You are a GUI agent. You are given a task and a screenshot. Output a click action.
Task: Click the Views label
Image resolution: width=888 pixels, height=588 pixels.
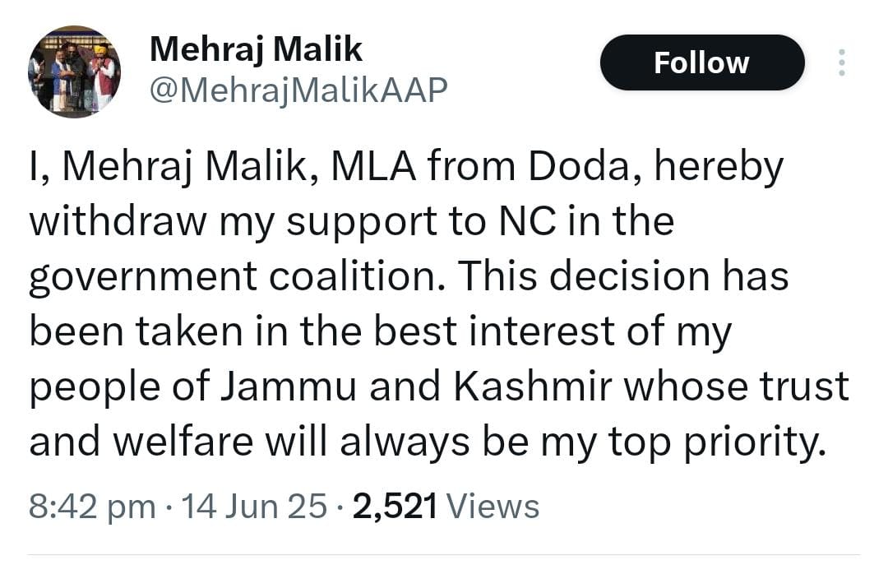[x=493, y=506]
